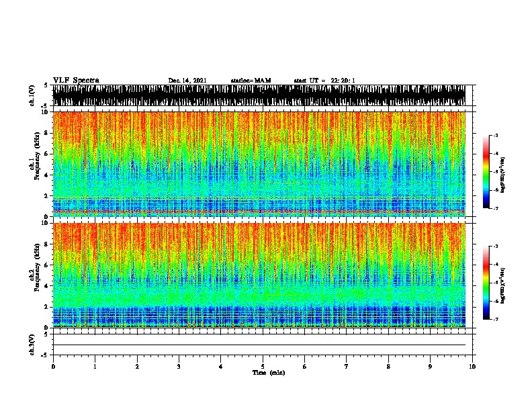
Task: Click the "ch.1(V)" waveform axis label
Action: point(32,95)
